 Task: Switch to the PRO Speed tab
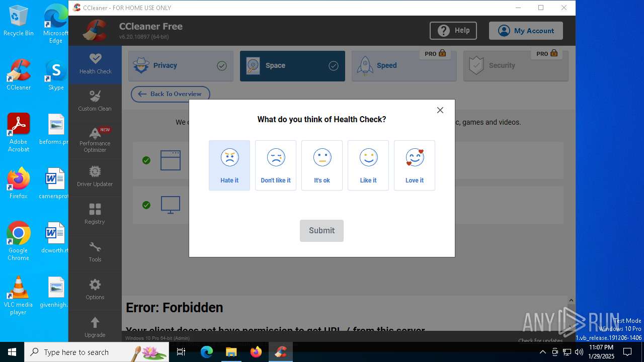coord(404,66)
